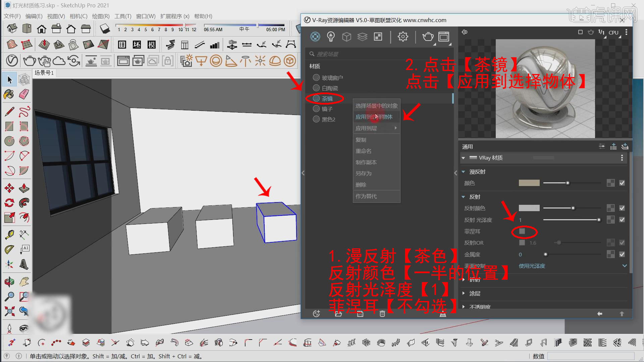The image size is (644, 362).
Task: Open Textures tab in V-Ray editor
Action: (x=378, y=37)
